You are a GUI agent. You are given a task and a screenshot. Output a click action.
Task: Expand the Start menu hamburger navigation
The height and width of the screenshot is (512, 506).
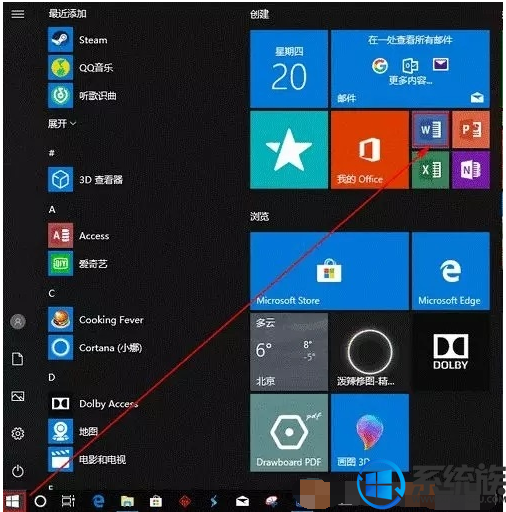click(18, 14)
